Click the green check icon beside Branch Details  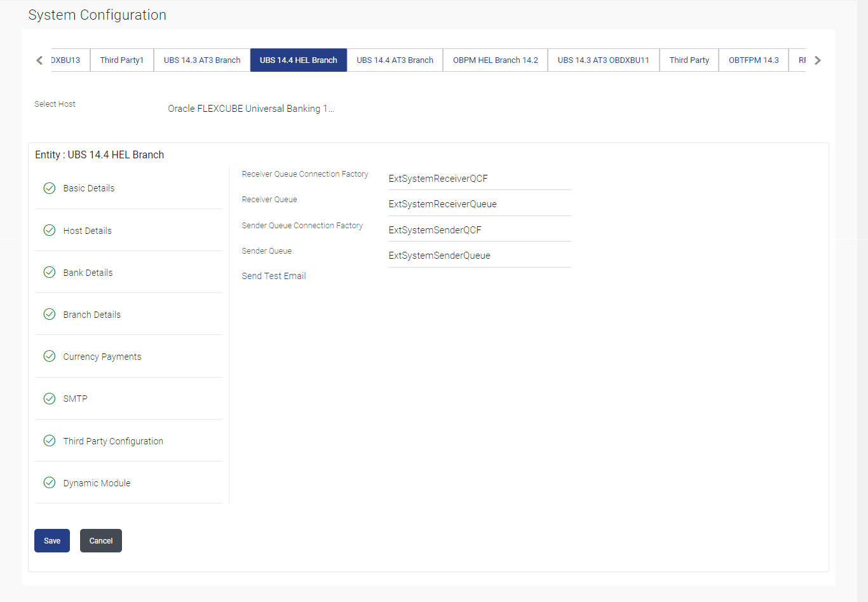coord(49,314)
